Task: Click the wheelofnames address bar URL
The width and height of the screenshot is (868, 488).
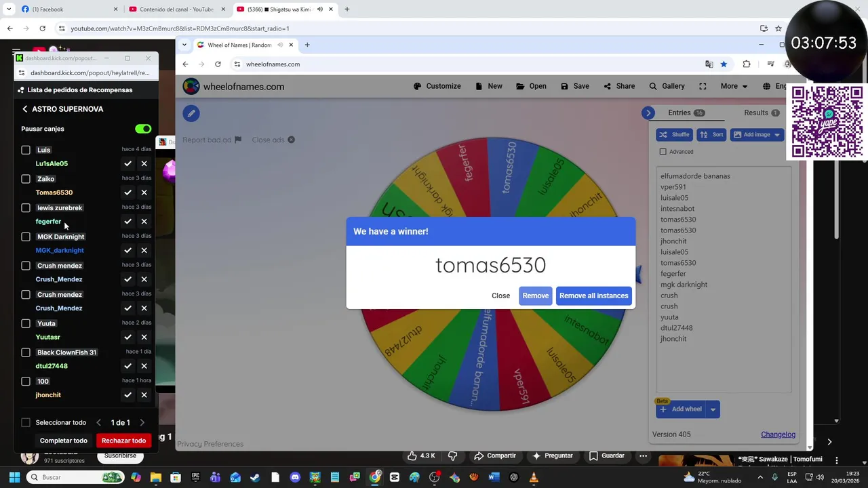Action: tap(273, 64)
